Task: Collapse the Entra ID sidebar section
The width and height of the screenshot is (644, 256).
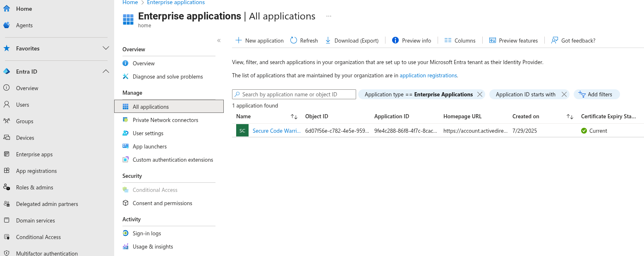Action: click(x=106, y=72)
